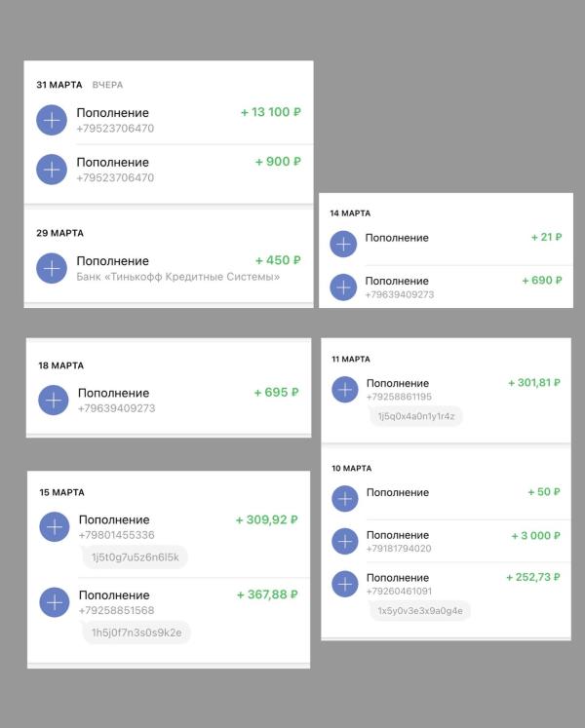Click phone number +79523706470 under 13 100 ₽
This screenshot has height=728, width=585.
click(x=115, y=129)
